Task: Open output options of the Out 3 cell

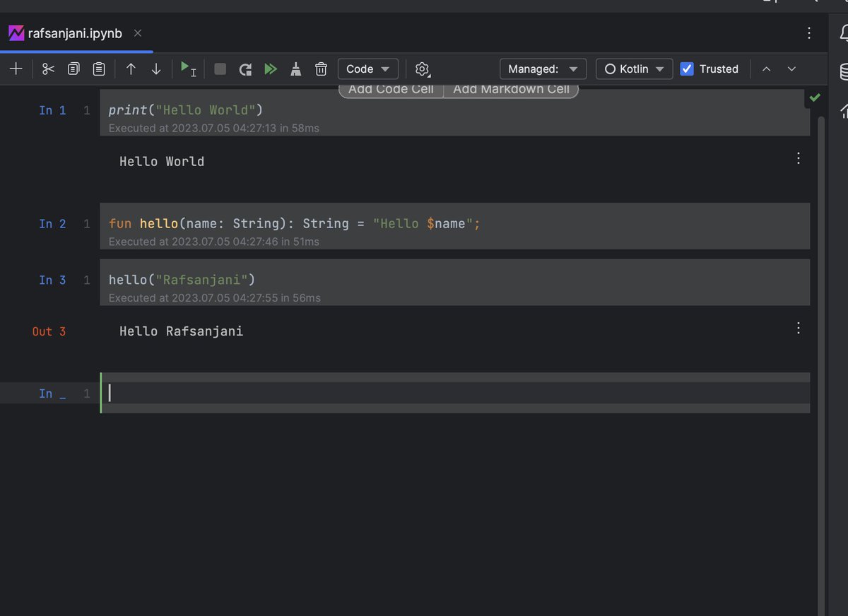Action: 798,328
